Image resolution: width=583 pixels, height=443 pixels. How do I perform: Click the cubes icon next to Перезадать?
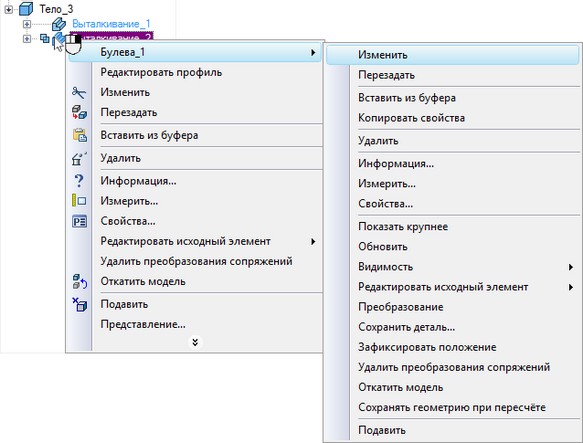[79, 112]
